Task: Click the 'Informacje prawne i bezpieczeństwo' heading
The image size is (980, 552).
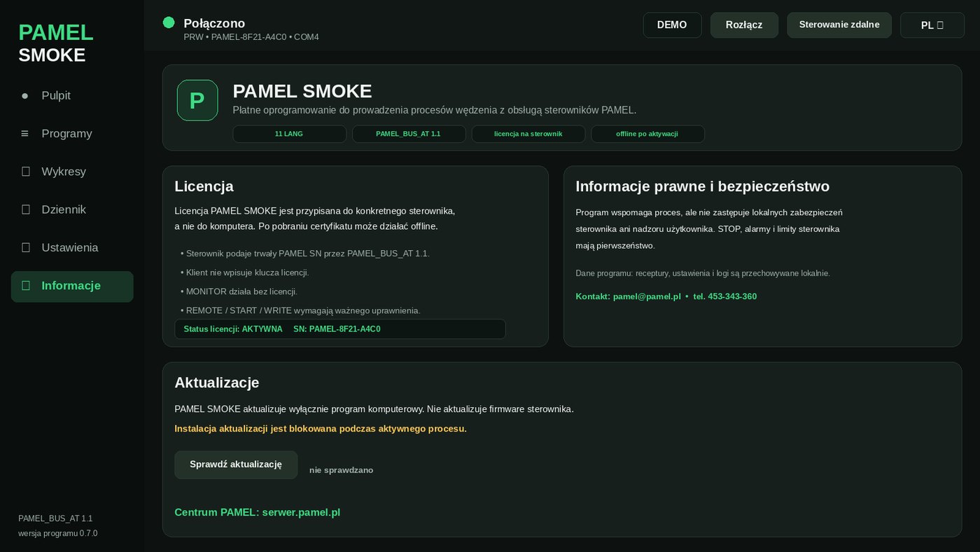Action: click(x=703, y=186)
